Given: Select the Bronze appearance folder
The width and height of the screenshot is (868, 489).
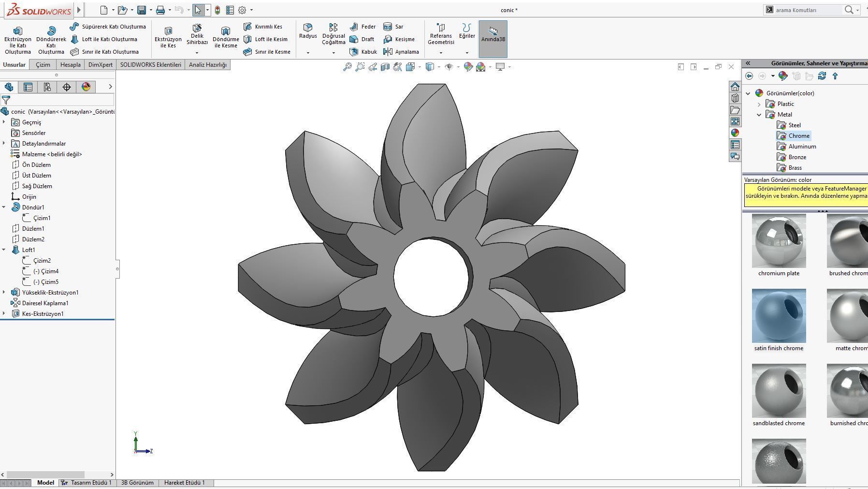Looking at the screenshot, I should pos(792,157).
